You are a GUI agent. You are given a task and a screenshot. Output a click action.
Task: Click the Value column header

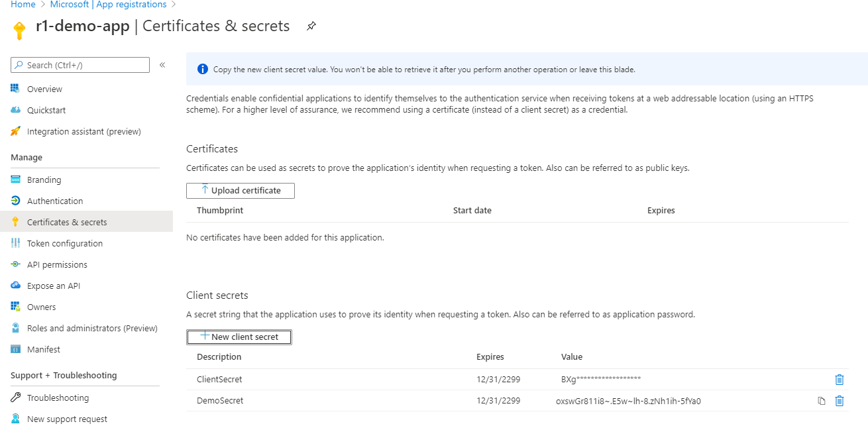pos(572,356)
